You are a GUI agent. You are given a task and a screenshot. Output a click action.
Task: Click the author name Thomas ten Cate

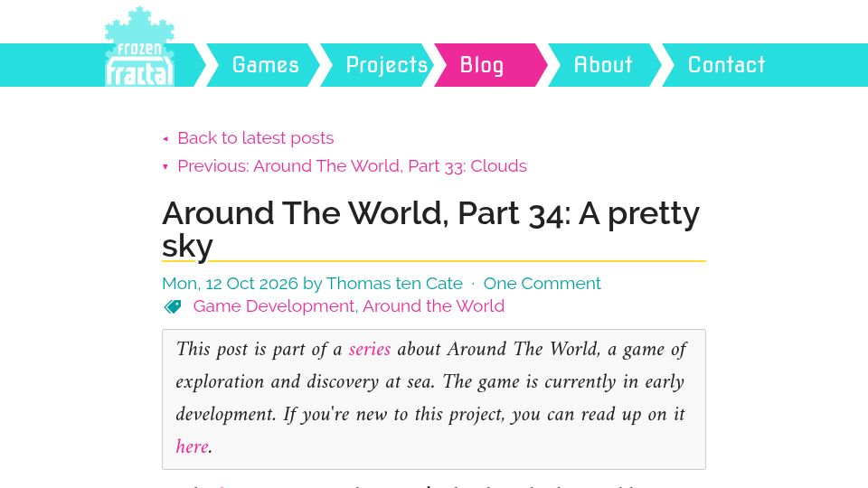[x=394, y=283]
